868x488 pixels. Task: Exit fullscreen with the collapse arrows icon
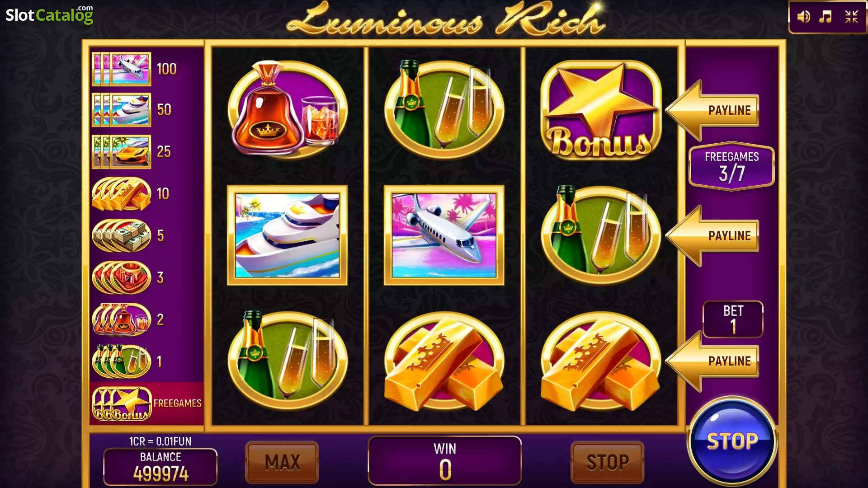851,17
